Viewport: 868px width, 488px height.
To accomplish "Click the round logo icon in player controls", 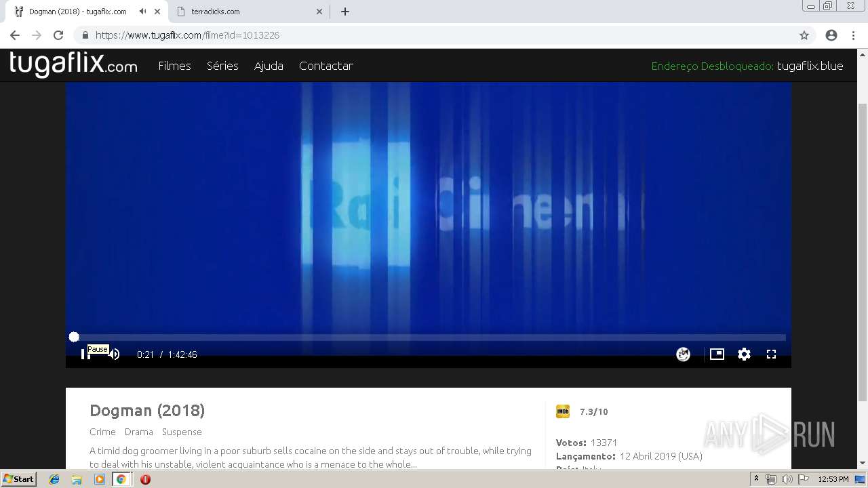I will click(683, 354).
